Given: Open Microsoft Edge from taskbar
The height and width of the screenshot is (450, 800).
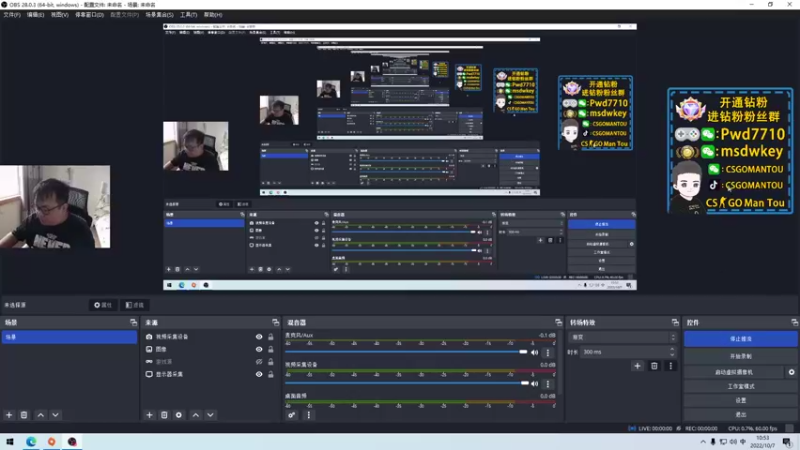Looking at the screenshot, I should tap(31, 441).
